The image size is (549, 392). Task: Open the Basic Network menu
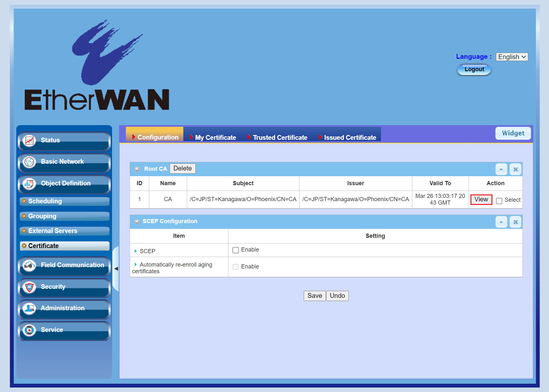pyautogui.click(x=64, y=162)
